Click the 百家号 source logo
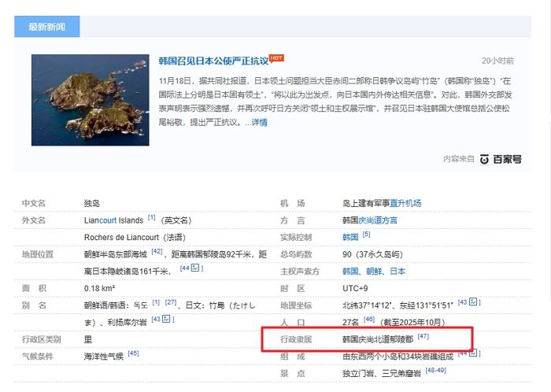The width and height of the screenshot is (551, 392). click(x=501, y=159)
